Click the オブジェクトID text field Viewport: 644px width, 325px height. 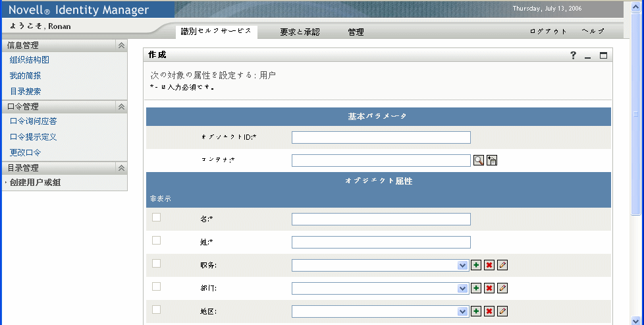(x=381, y=137)
